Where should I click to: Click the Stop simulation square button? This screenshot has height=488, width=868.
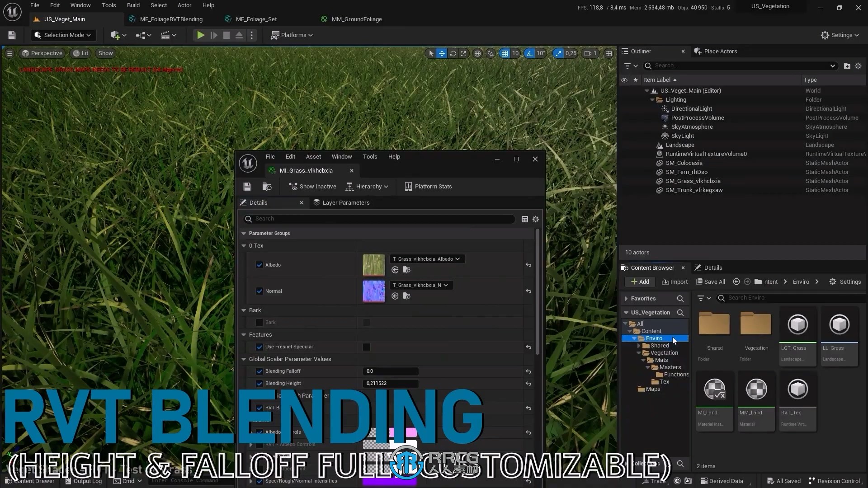(x=226, y=35)
